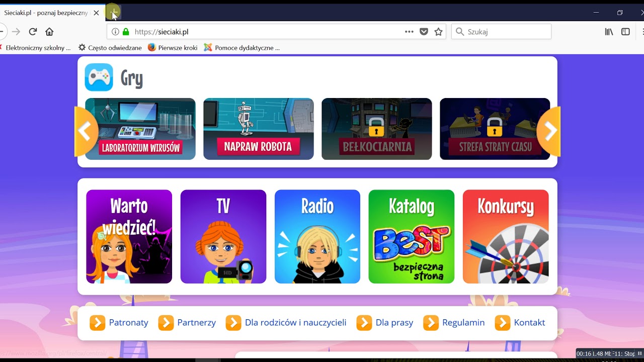Click the green padlock security icon
Viewport: 644px width, 362px height.
pos(126,32)
